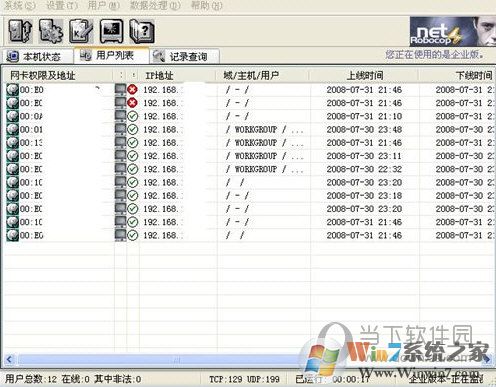Open the 数据处理(D) menu
This screenshot has height=387, width=496.
(155, 6)
